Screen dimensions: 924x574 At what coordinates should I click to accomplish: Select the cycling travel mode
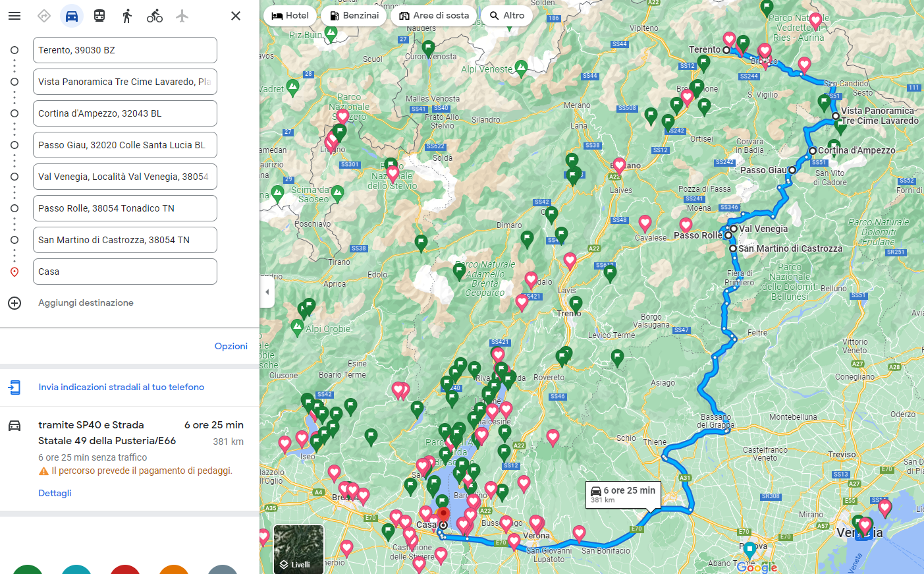155,16
